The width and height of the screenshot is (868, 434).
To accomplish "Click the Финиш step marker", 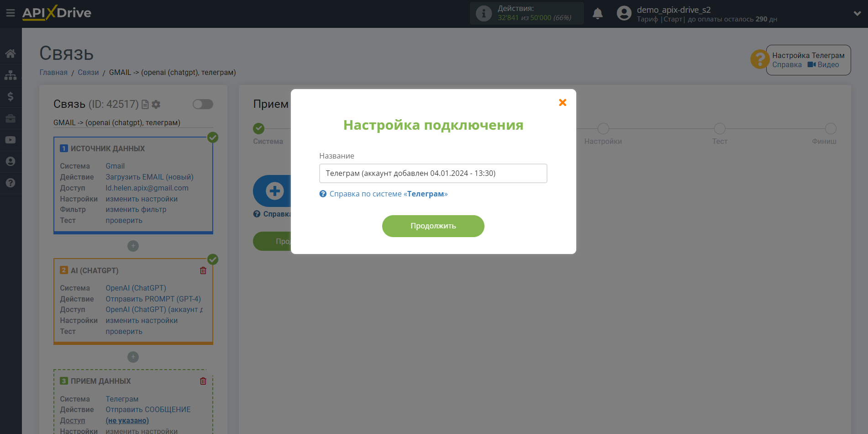I will 831,129.
